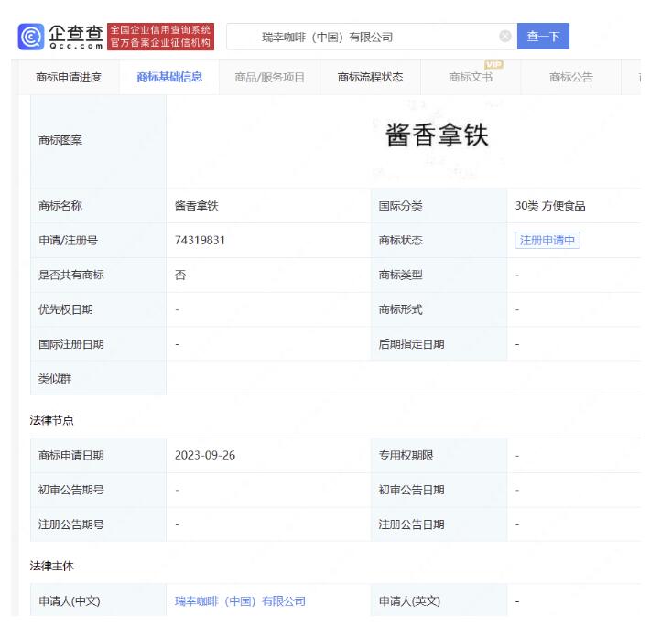The height and width of the screenshot is (638, 672).
Task: Click the 申请/注册号 label
Action: tap(68, 241)
